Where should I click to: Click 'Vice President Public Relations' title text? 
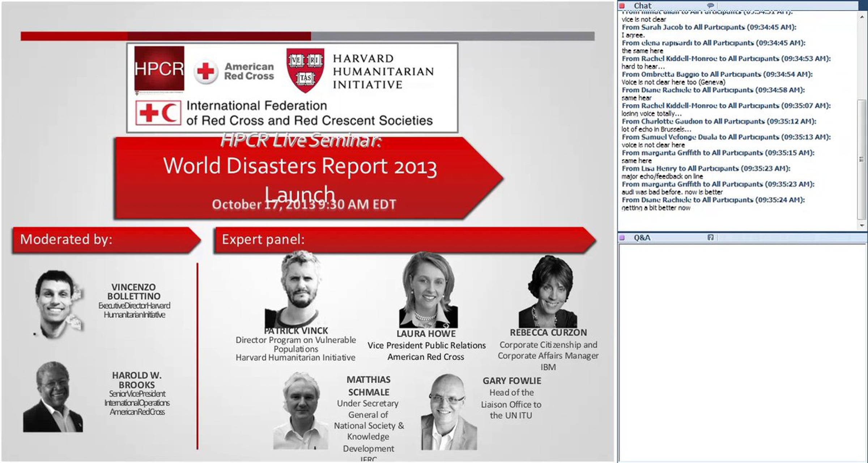coord(427,346)
